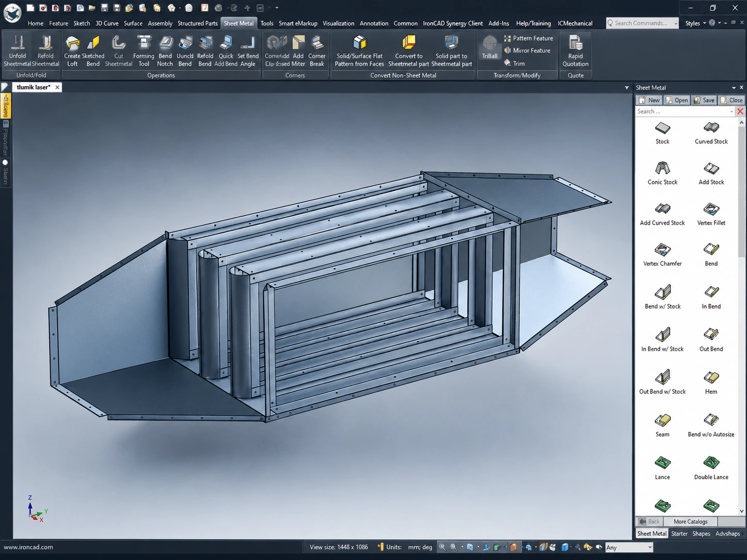Activate the Forming Tool icon
The height and width of the screenshot is (560, 747).
143,51
